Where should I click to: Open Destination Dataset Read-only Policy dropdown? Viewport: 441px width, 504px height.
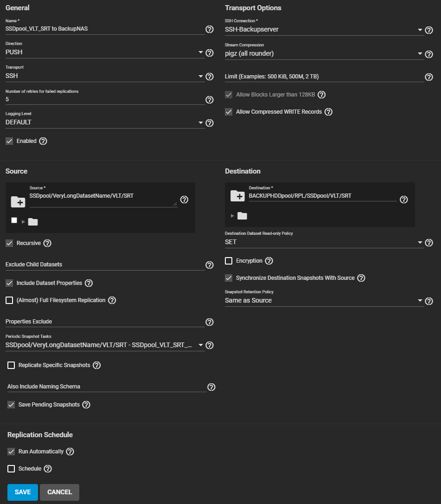(x=324, y=242)
